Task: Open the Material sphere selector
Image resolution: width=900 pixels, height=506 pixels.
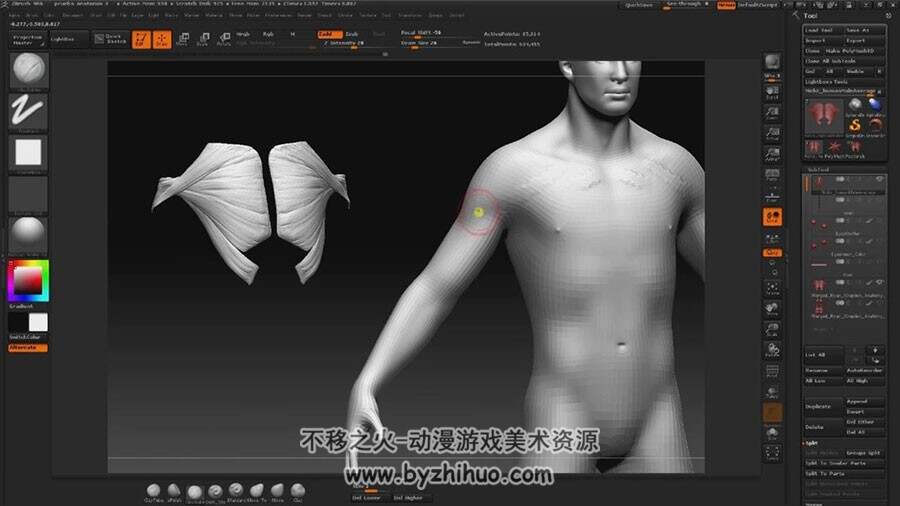Action: (x=28, y=235)
